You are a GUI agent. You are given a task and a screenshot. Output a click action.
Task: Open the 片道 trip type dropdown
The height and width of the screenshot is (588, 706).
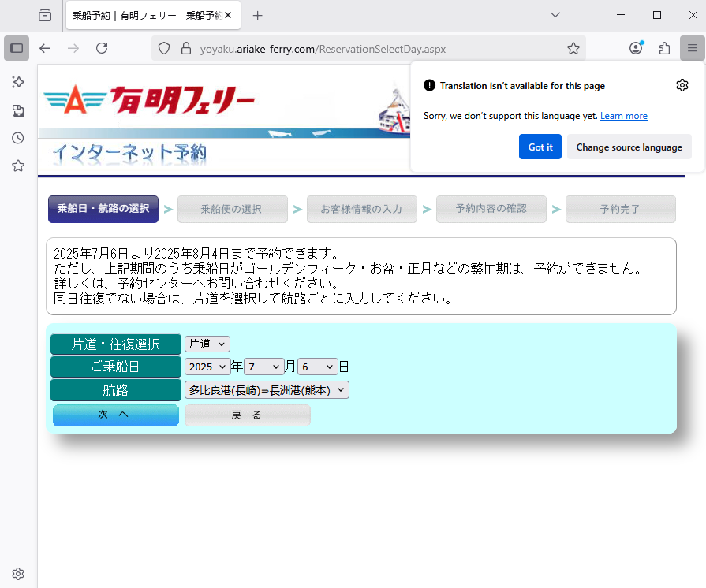pos(207,344)
